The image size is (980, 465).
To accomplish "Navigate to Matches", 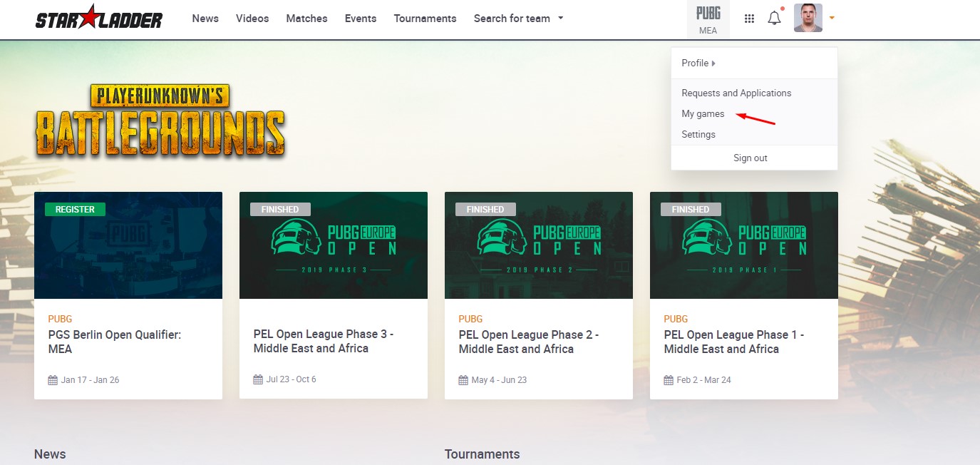I will [306, 19].
